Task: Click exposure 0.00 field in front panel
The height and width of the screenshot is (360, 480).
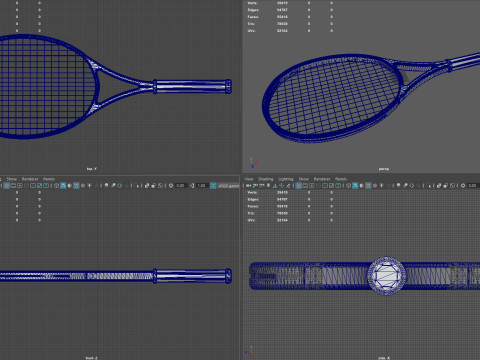Action: pos(181,186)
